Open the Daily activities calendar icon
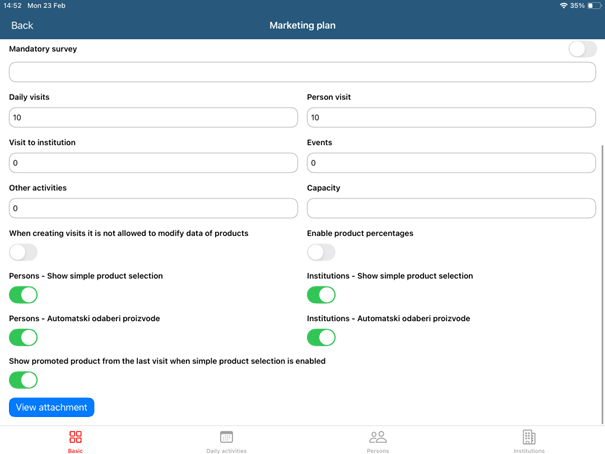This screenshot has height=454, width=605. (226, 437)
